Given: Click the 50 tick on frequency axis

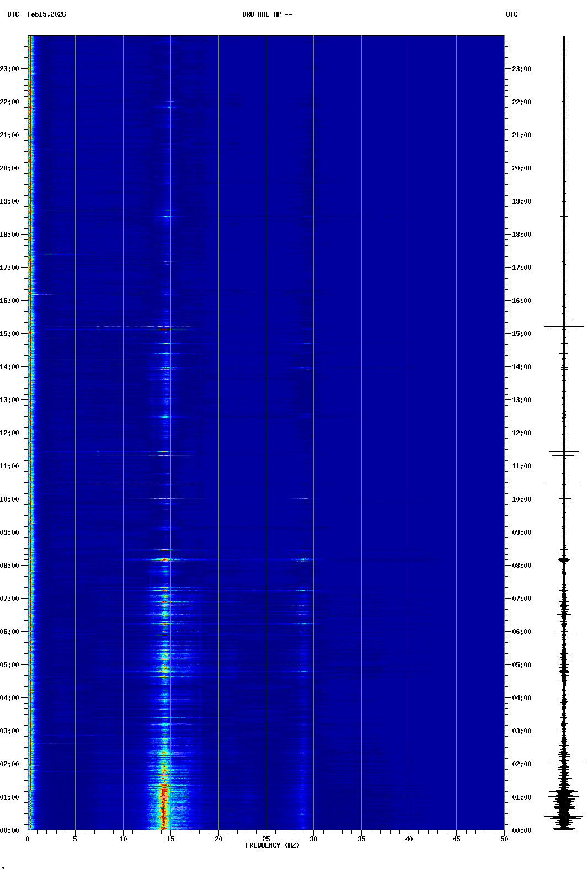Looking at the screenshot, I should (x=504, y=839).
